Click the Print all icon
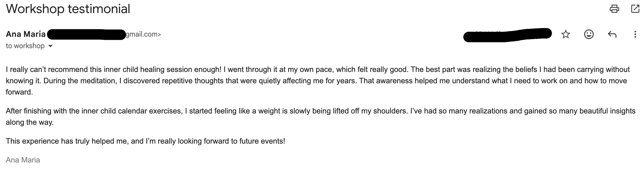 tap(614, 9)
